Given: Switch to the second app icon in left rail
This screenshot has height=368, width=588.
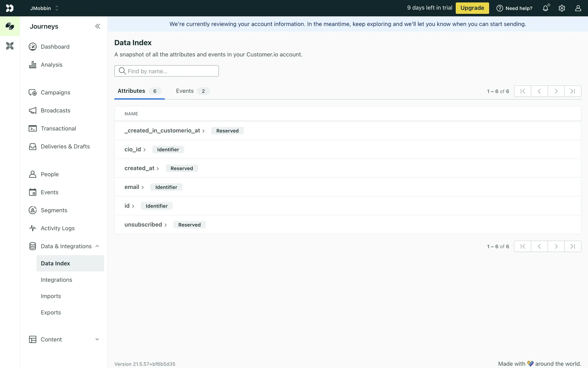Looking at the screenshot, I should 10,46.
